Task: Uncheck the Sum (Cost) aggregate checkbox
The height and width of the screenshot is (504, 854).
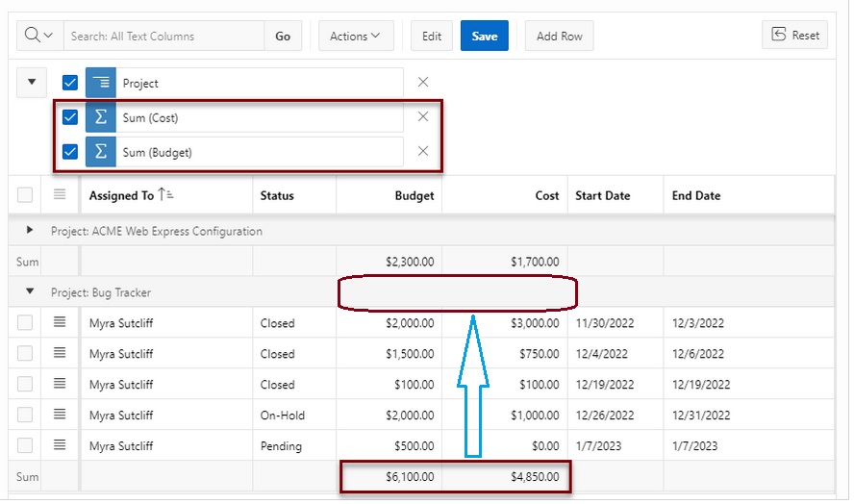Action: click(x=69, y=117)
